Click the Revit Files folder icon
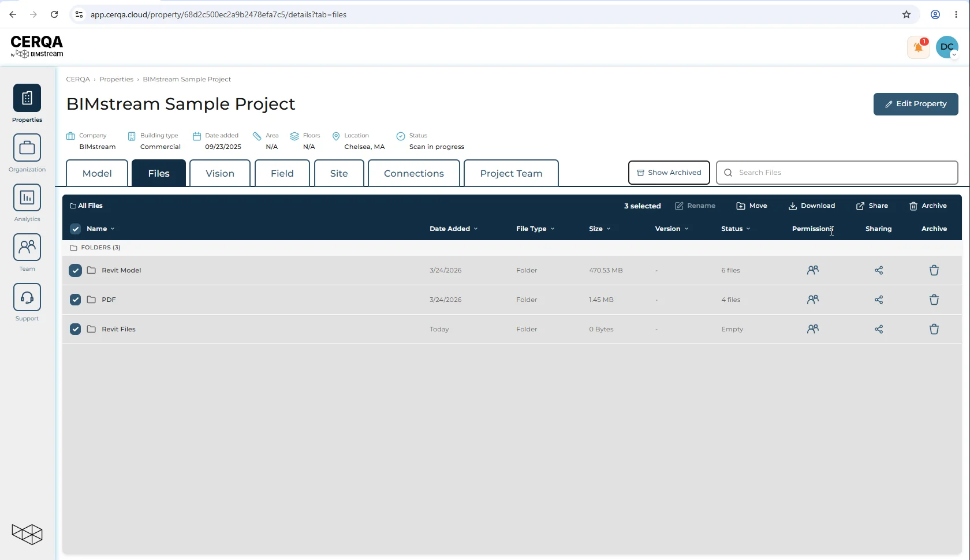Screen dimensions: 970x560 click(91, 329)
